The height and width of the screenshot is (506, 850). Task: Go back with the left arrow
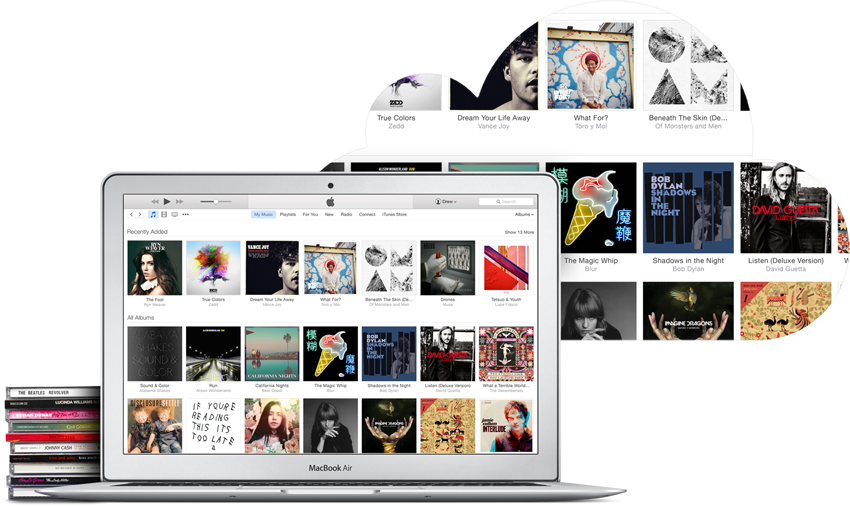(x=131, y=215)
